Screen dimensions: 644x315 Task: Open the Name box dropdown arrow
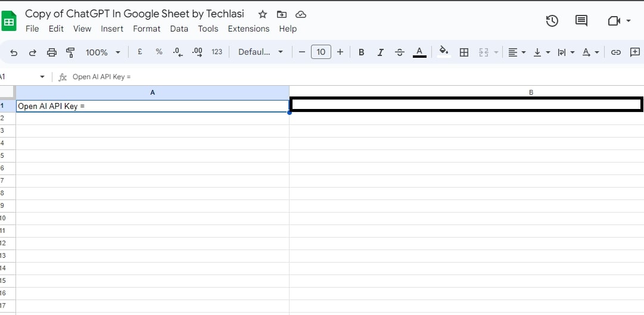(x=42, y=77)
